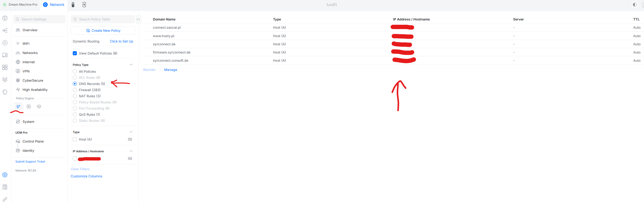Screen dimensions: 644x204
Task: Open Client Devices icon in left rail
Action: coord(5,55)
